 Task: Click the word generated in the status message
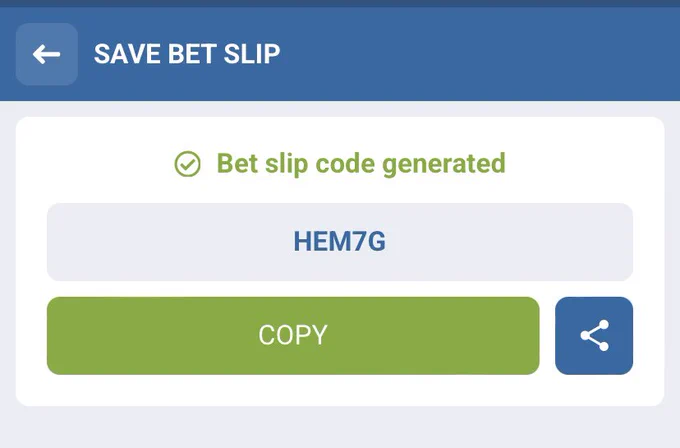pos(444,165)
